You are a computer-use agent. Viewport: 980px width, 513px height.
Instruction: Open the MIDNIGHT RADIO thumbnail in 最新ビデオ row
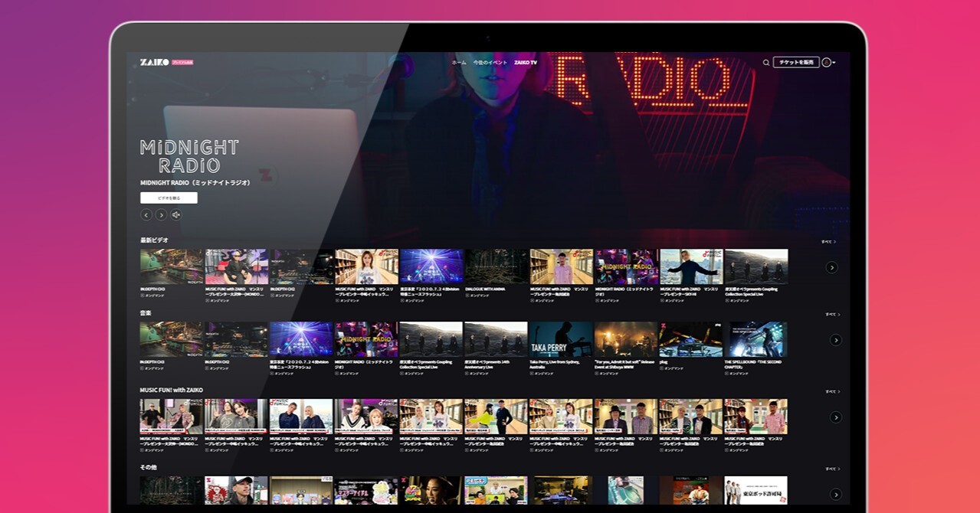click(626, 266)
